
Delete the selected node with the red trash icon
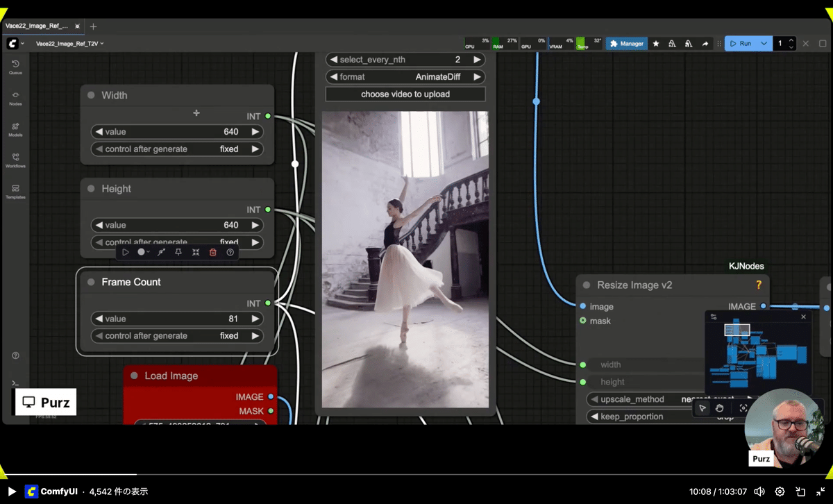(x=213, y=252)
